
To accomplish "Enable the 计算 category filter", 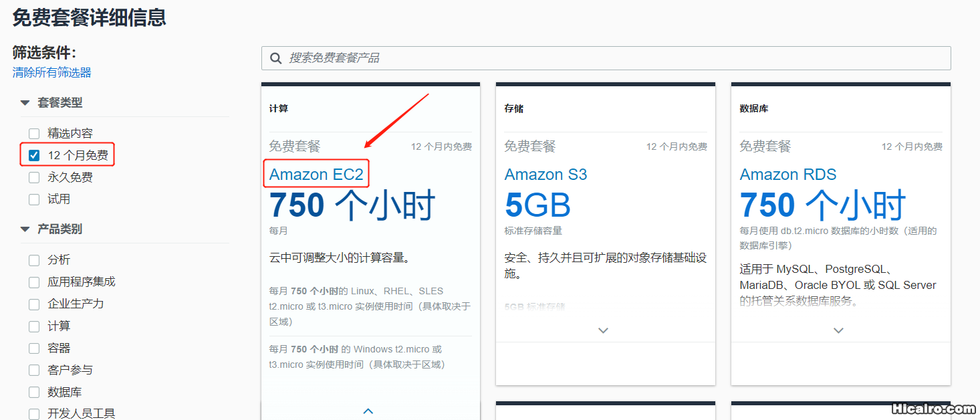I will [33, 326].
